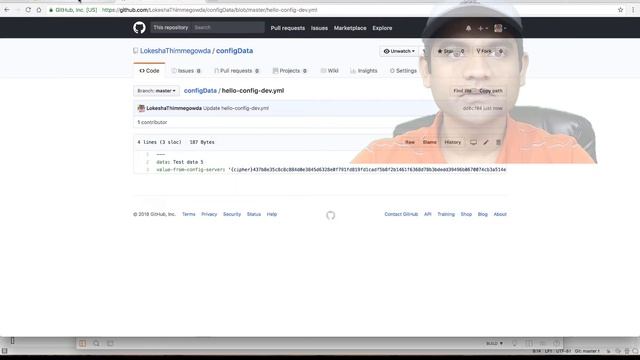Open Marketplace in top navigation
Viewport: 640px width, 360px height.
point(350,28)
